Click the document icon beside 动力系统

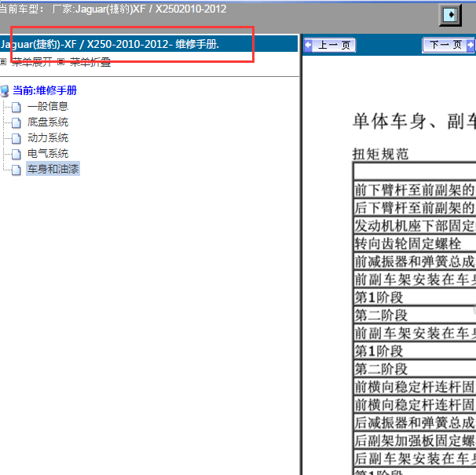click(x=16, y=138)
